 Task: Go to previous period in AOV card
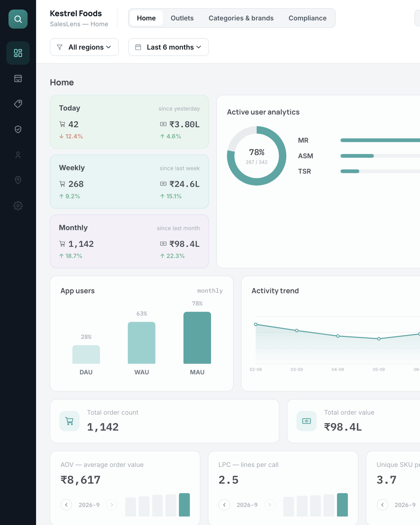coord(66,505)
